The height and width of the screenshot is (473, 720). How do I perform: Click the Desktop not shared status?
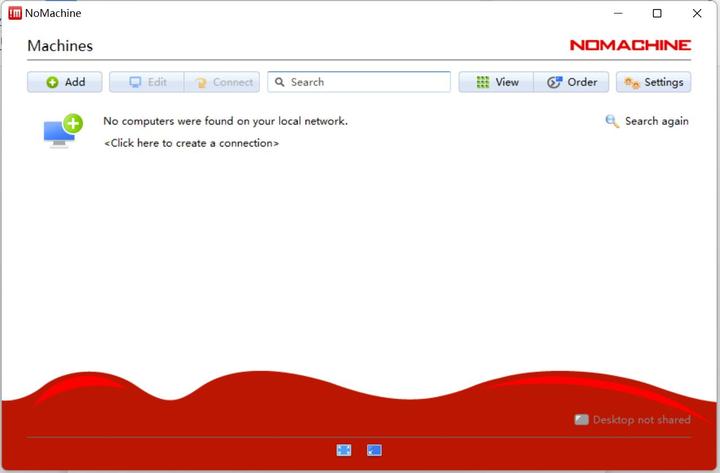click(633, 420)
